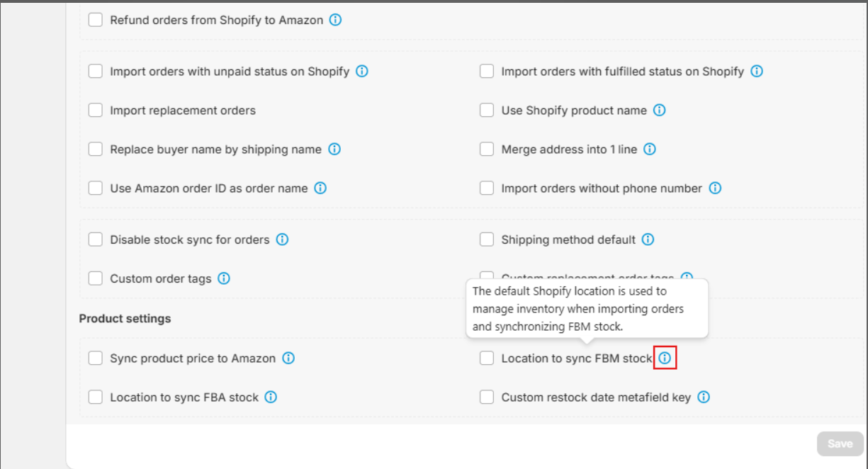Enable Location to sync FBA stock checkbox
Image resolution: width=868 pixels, height=469 pixels.
coord(96,397)
